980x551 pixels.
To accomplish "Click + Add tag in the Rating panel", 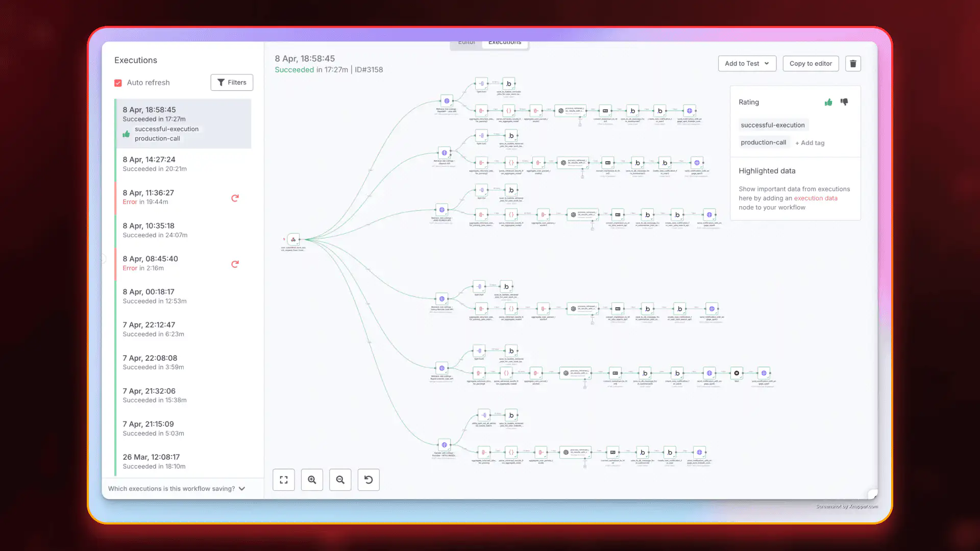I will [x=810, y=143].
